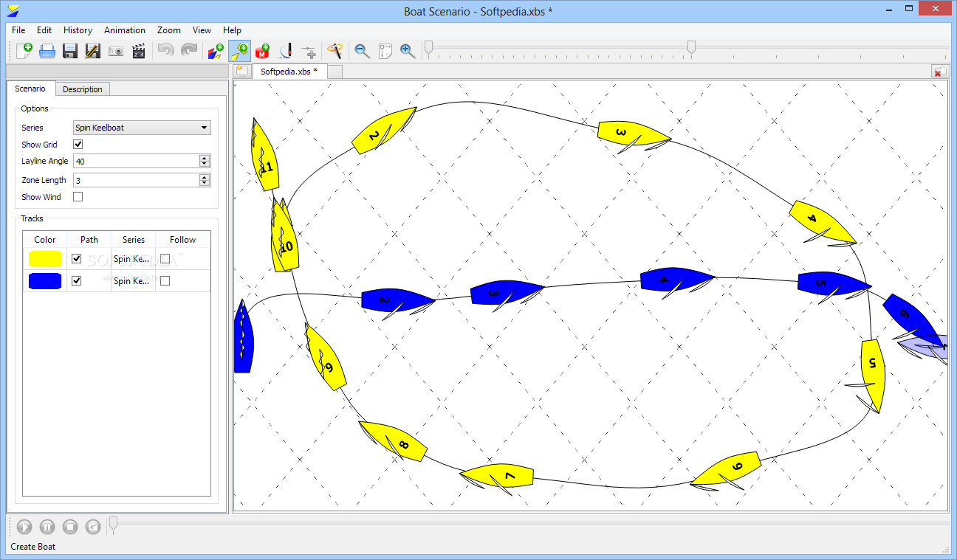This screenshot has width=957, height=560.
Task: Toggle Path checkbox for blue track
Action: tap(76, 281)
